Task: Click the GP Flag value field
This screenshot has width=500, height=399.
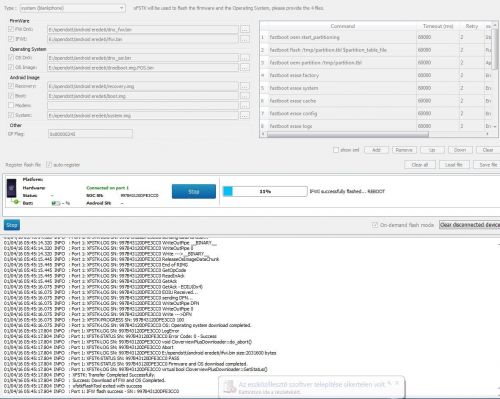Action: [x=90, y=134]
